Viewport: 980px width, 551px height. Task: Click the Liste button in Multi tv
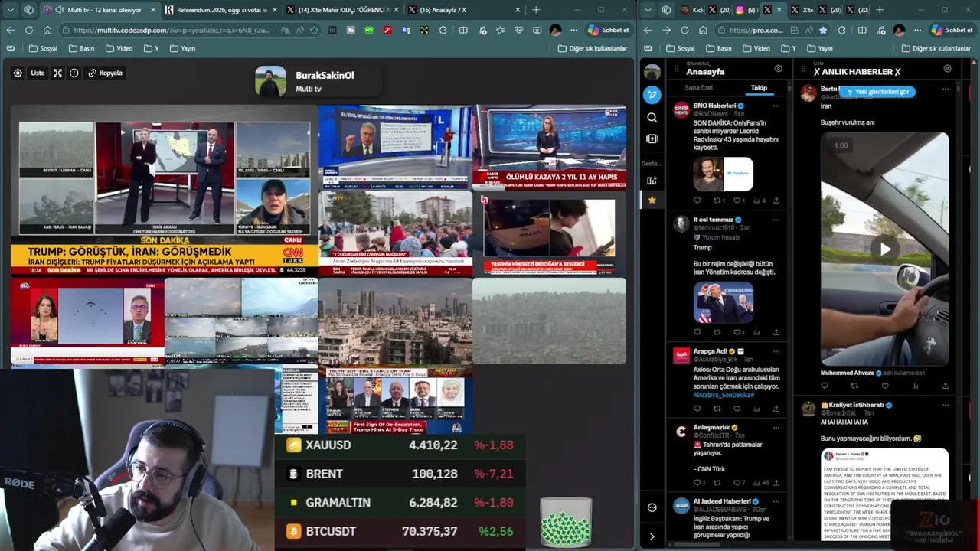38,73
